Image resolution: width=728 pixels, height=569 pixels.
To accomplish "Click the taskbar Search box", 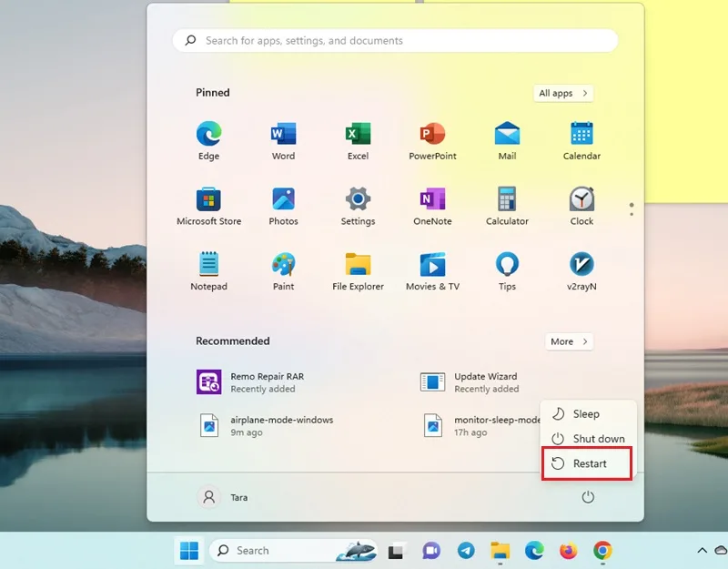I will (x=293, y=551).
